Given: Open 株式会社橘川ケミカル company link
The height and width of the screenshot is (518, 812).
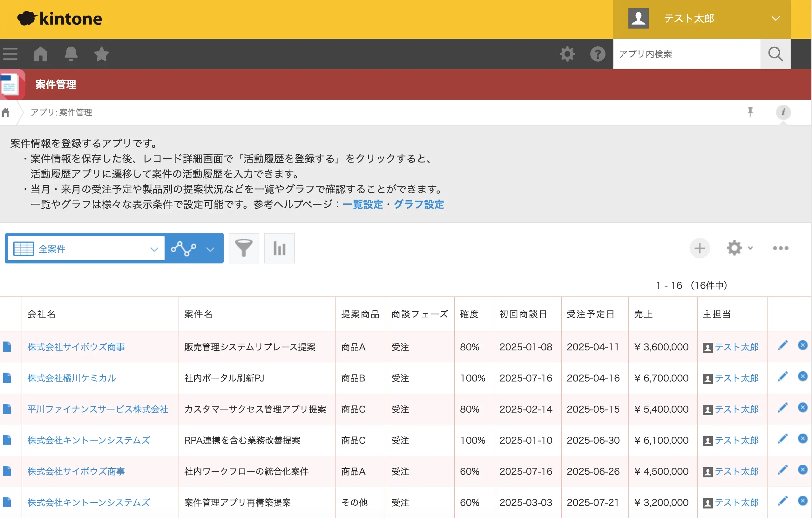Looking at the screenshot, I should [71, 378].
